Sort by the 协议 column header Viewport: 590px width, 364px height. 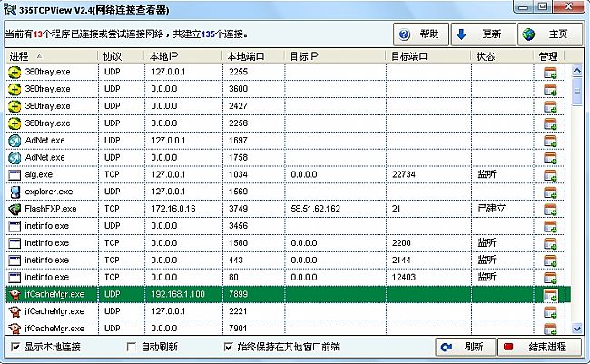point(121,56)
